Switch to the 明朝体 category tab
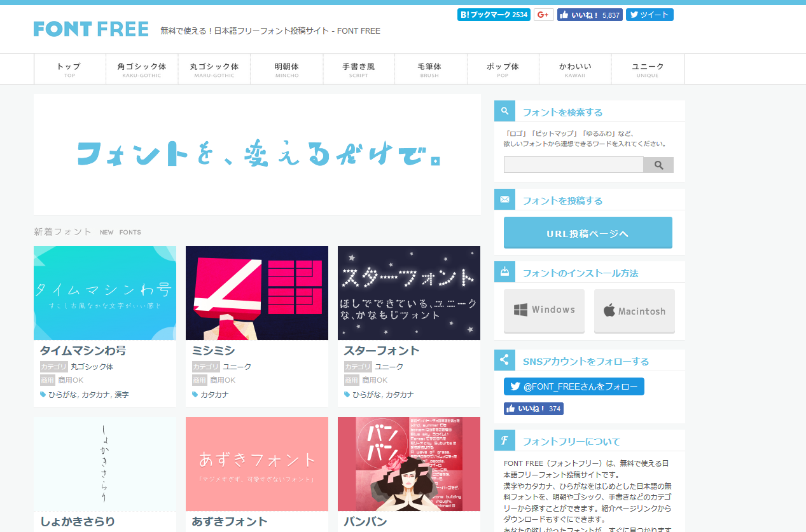This screenshot has height=532, width=806. tap(286, 69)
